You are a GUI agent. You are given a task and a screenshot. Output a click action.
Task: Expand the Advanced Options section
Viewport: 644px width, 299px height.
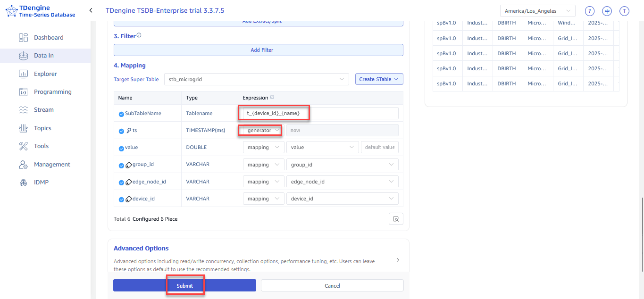397,260
